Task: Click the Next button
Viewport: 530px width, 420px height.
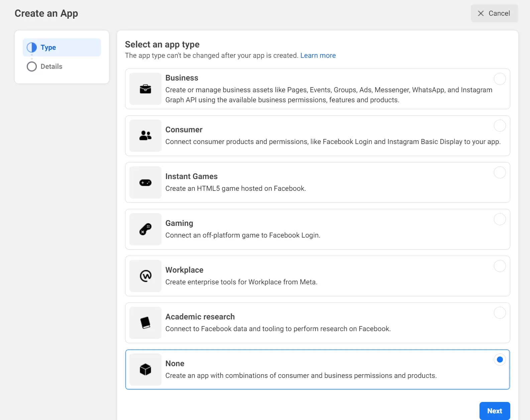Action: click(495, 411)
